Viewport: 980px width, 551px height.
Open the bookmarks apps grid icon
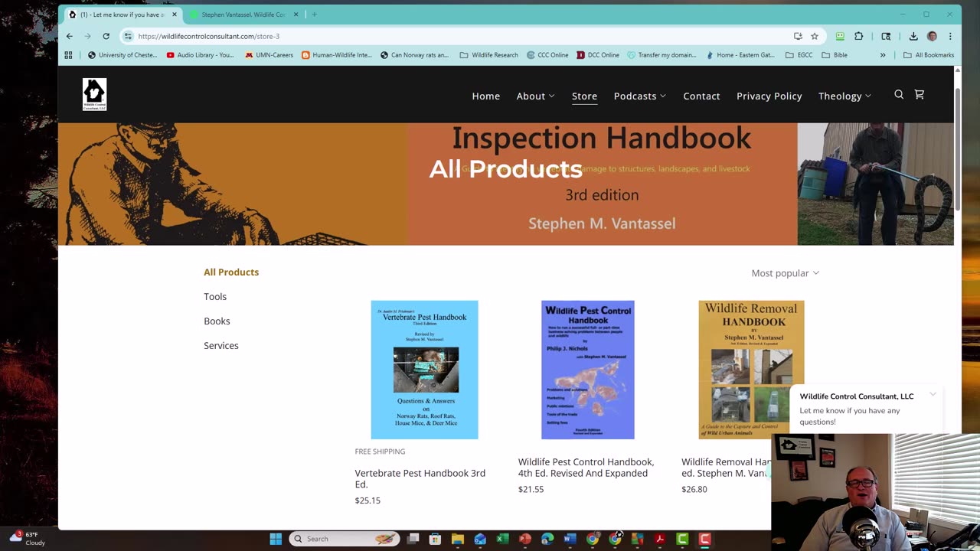click(x=68, y=55)
